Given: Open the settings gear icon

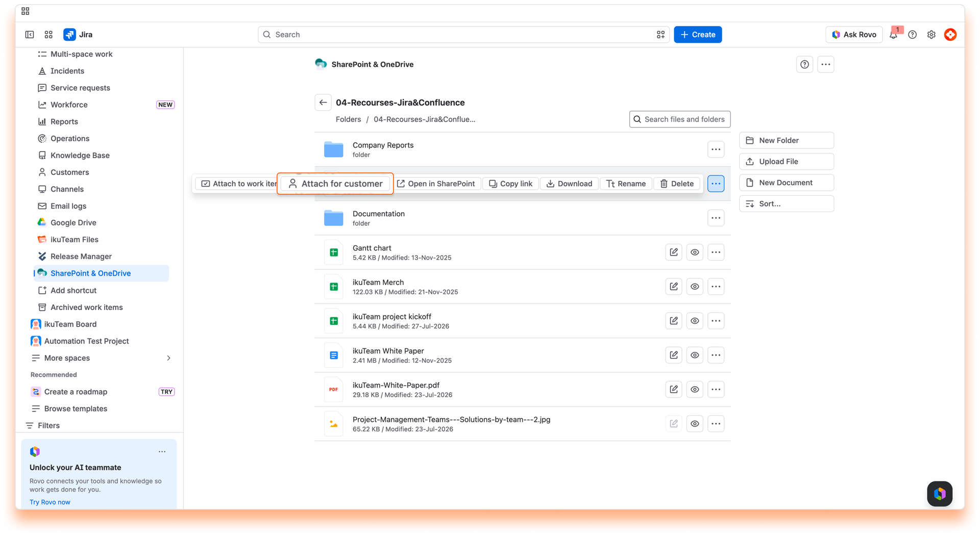Looking at the screenshot, I should click(x=932, y=35).
